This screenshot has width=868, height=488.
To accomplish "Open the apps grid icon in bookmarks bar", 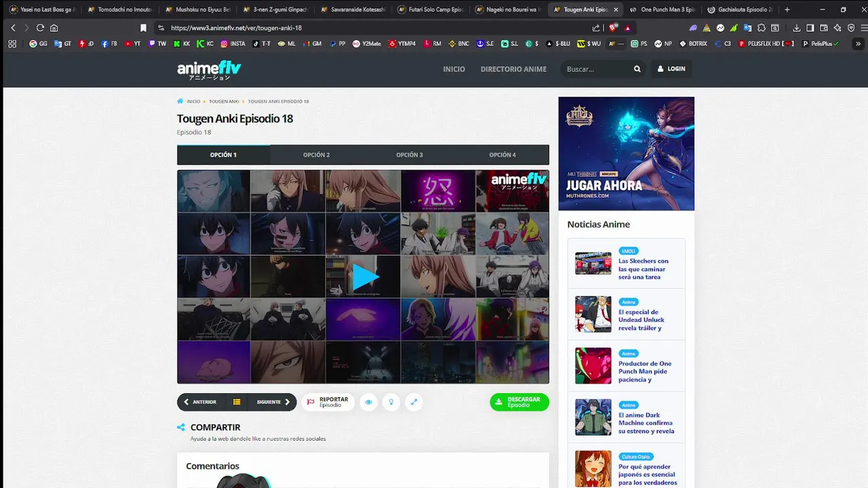I will tap(12, 43).
